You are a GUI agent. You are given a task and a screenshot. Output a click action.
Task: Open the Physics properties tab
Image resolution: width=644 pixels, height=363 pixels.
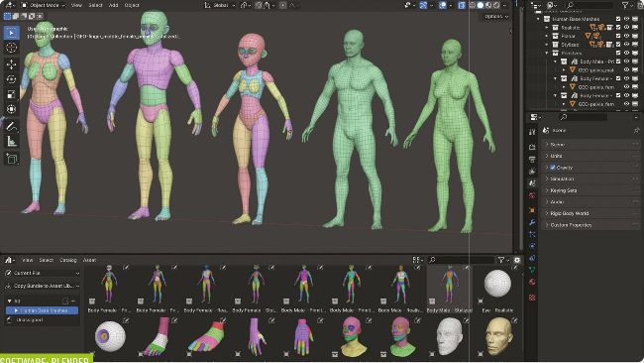point(532,246)
